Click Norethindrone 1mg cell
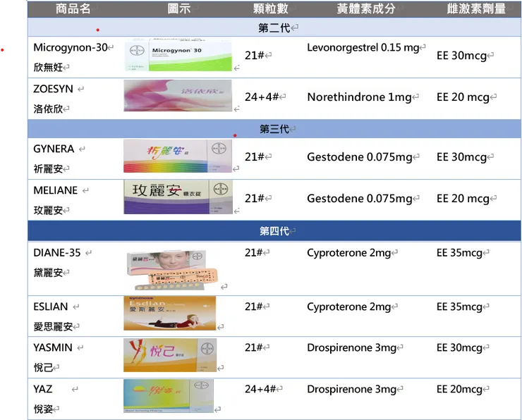 pos(359,97)
